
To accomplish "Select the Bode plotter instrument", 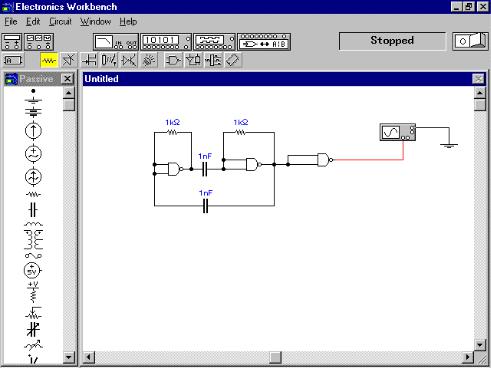I will (x=116, y=42).
